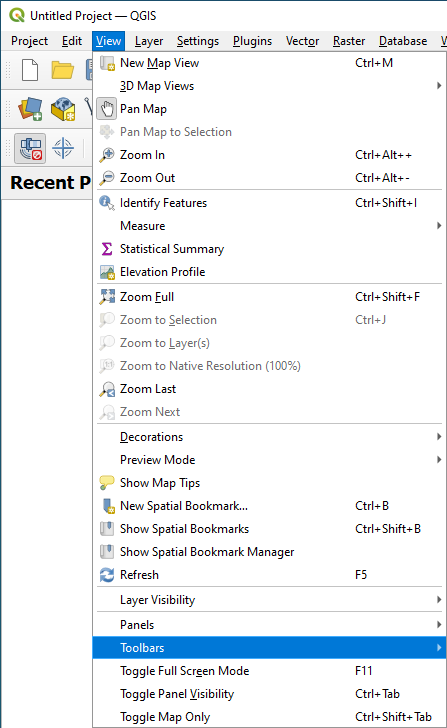This screenshot has width=447, height=728.
Task: Open the Layer menu in menu bar
Action: click(x=149, y=41)
